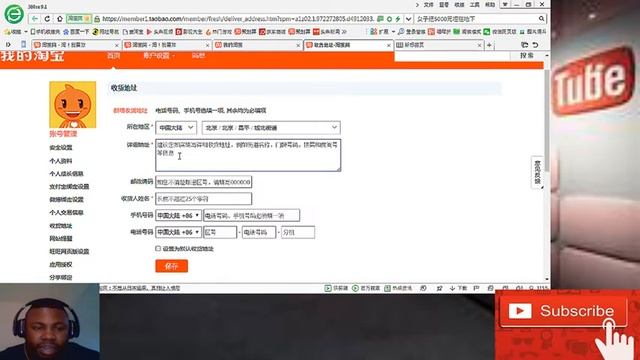640x360 pixels.
Task: Open the 工具 menu
Action: (475, 5)
